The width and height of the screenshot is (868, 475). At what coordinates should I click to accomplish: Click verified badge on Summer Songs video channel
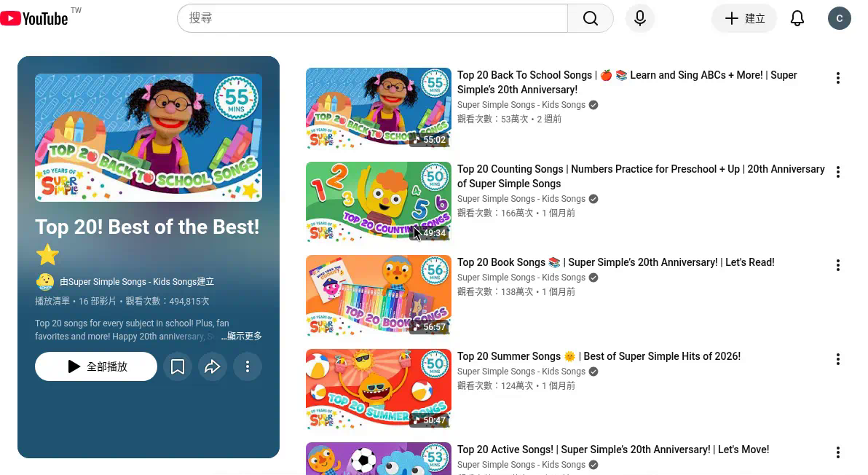(593, 372)
